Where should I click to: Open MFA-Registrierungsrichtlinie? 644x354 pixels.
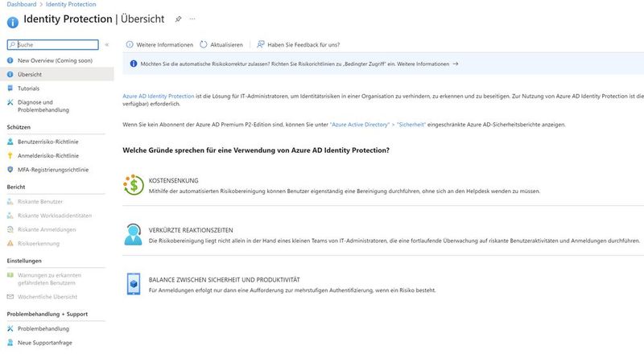point(53,170)
